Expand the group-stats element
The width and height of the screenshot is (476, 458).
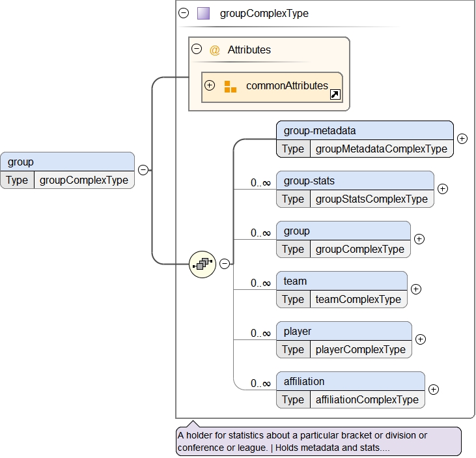point(442,189)
